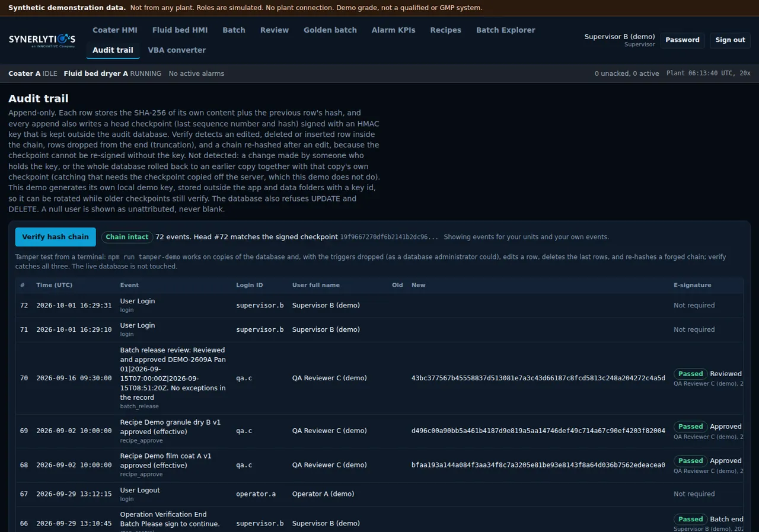Click the Passed badge in row 70
Screen dimensions: 759x532
[x=690, y=374]
